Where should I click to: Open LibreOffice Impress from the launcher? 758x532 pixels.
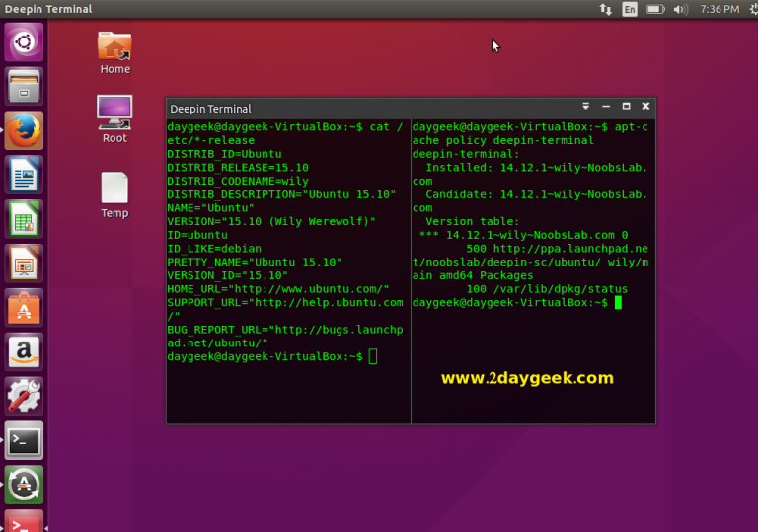point(24,264)
